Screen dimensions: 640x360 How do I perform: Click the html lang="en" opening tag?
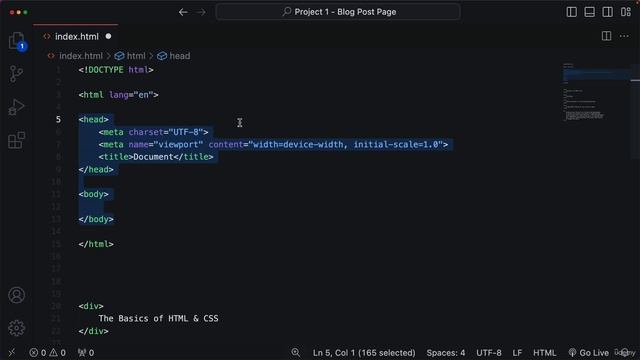point(118,95)
